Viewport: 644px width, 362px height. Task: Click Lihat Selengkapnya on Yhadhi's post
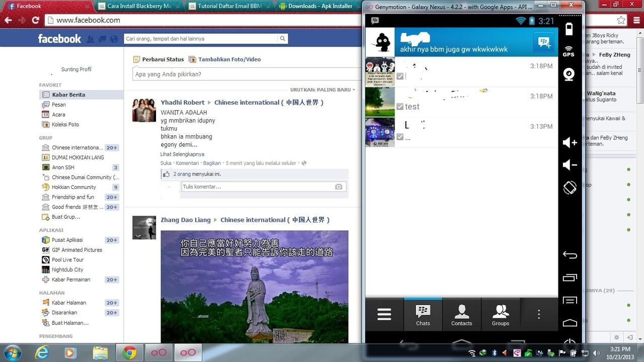click(182, 154)
